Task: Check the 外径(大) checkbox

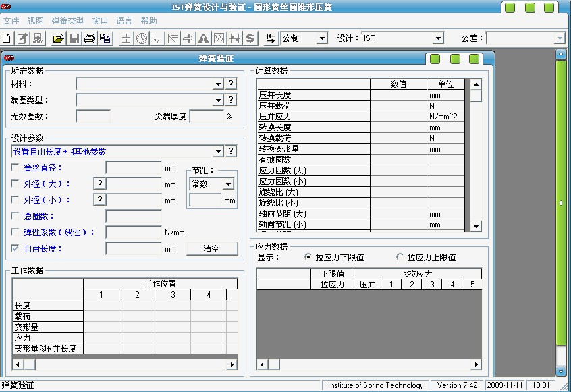Action: [x=15, y=184]
